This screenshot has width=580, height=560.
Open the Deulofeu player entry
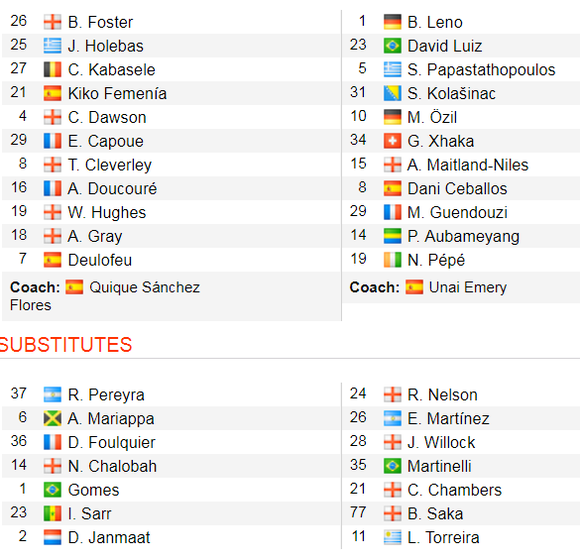coord(100,260)
